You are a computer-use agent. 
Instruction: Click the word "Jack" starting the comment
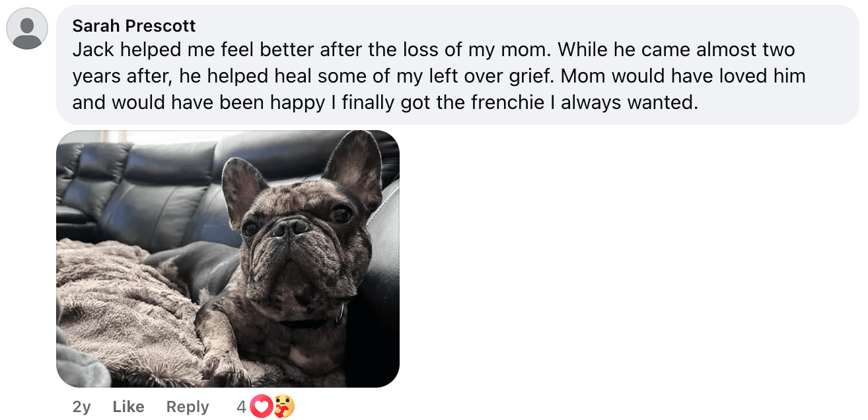point(90,50)
